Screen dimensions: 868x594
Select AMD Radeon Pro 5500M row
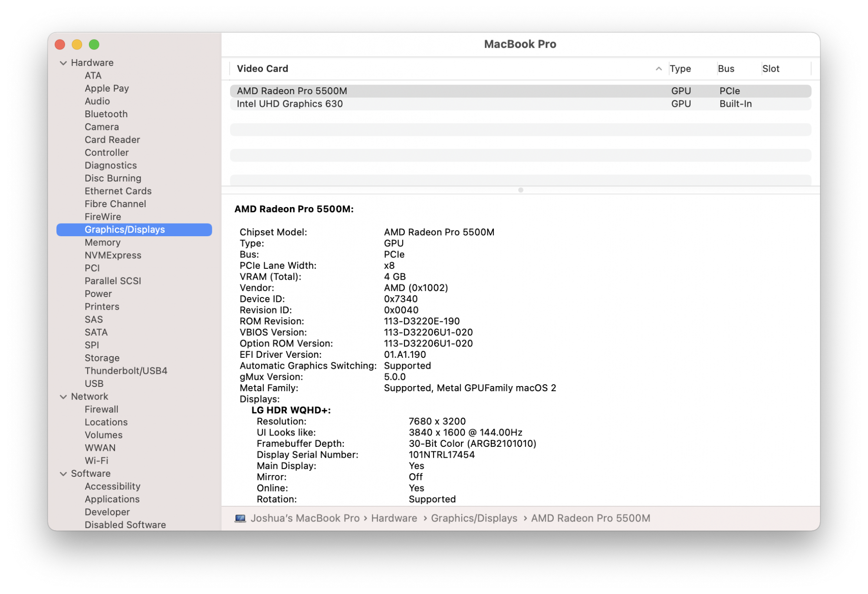tap(292, 91)
